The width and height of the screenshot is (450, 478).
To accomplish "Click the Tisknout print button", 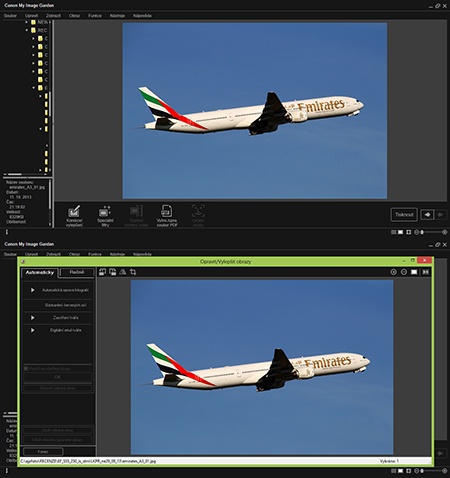I will (404, 215).
